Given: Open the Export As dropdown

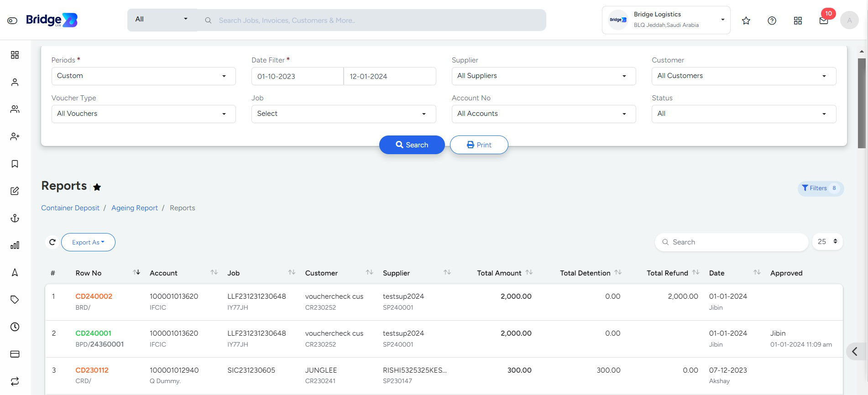Looking at the screenshot, I should (88, 242).
